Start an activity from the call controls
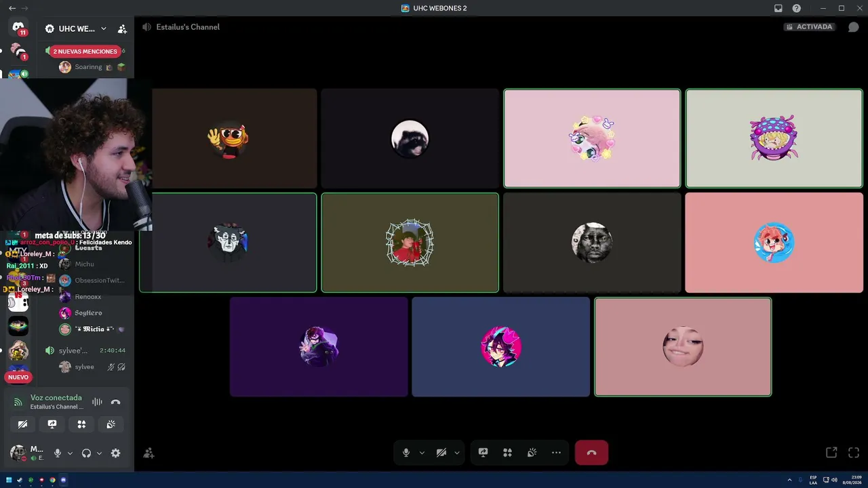The image size is (868, 488). 507,453
